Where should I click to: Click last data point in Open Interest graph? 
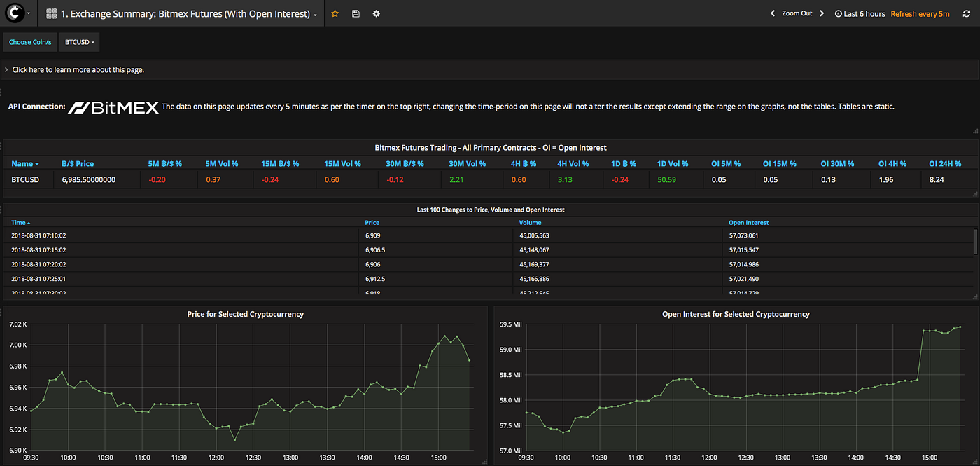(960, 327)
